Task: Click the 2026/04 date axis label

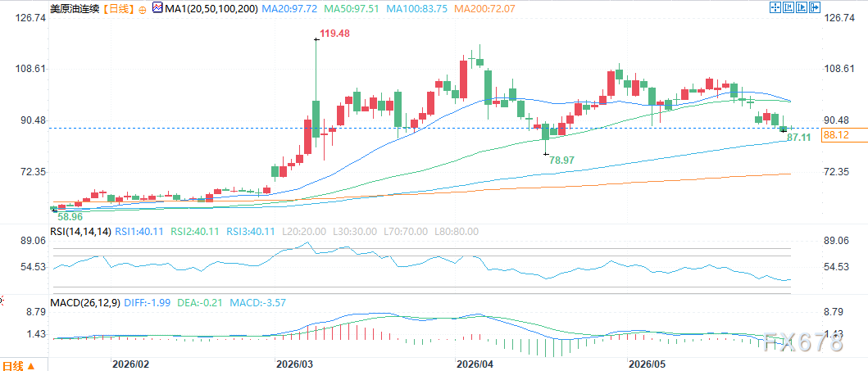Action: click(x=475, y=365)
